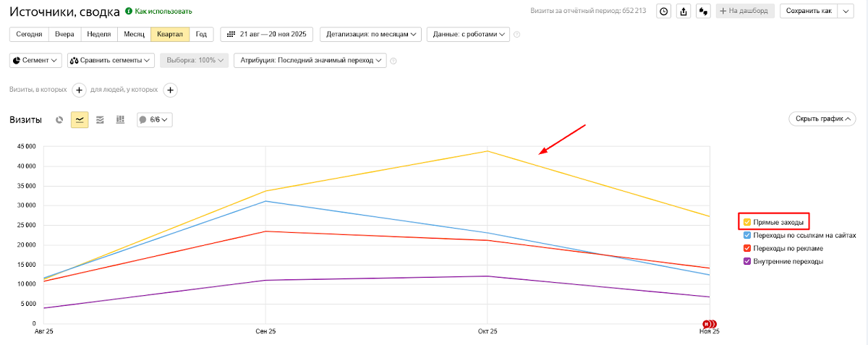Add a visit condition with plus button

pyautogui.click(x=80, y=90)
